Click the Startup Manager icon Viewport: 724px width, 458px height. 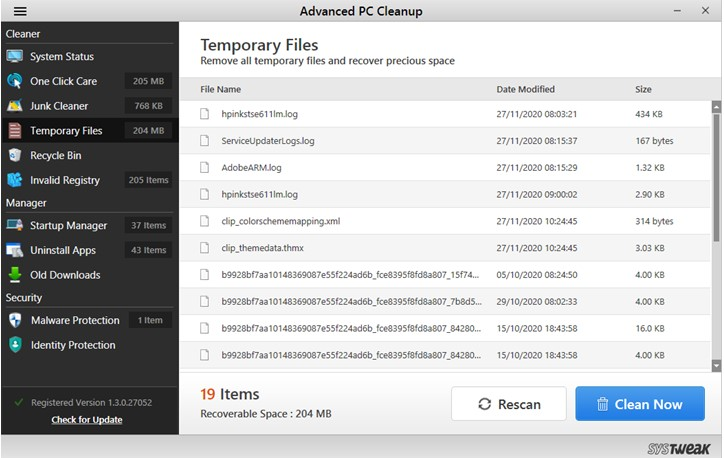pyautogui.click(x=15, y=225)
